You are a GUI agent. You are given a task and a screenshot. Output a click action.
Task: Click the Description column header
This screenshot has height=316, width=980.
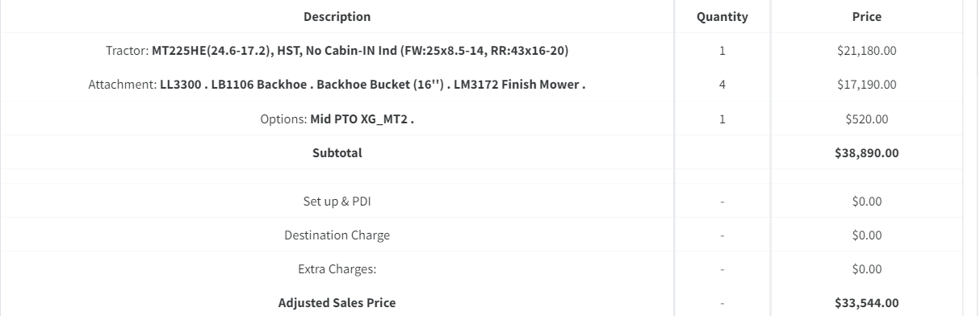pos(337,17)
